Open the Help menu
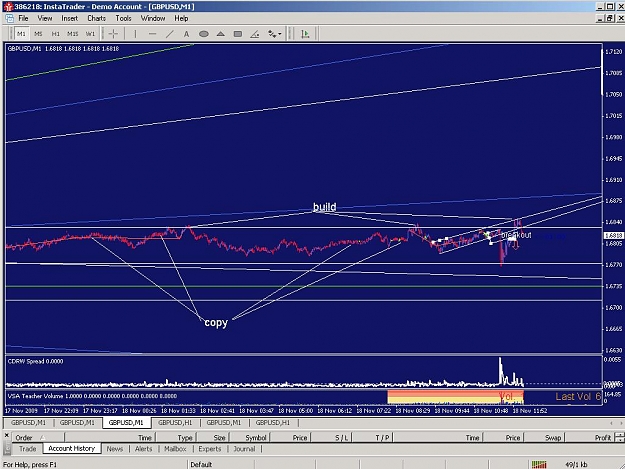This screenshot has width=625, height=469. coord(181,18)
